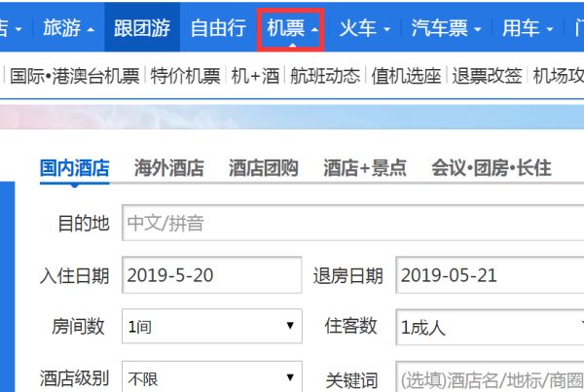Select the 酒店+景点 tab
This screenshot has width=584, height=392.
(364, 167)
